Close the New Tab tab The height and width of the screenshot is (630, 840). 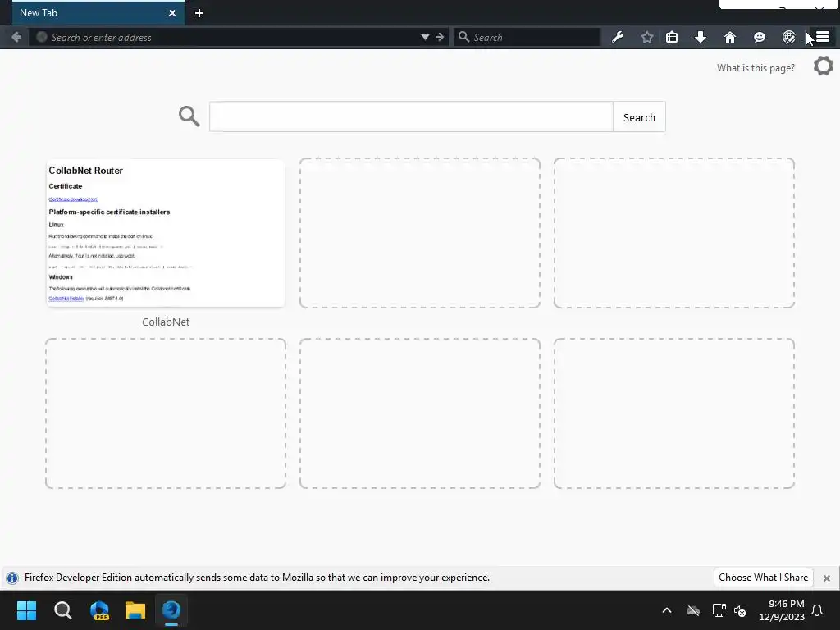pyautogui.click(x=172, y=13)
